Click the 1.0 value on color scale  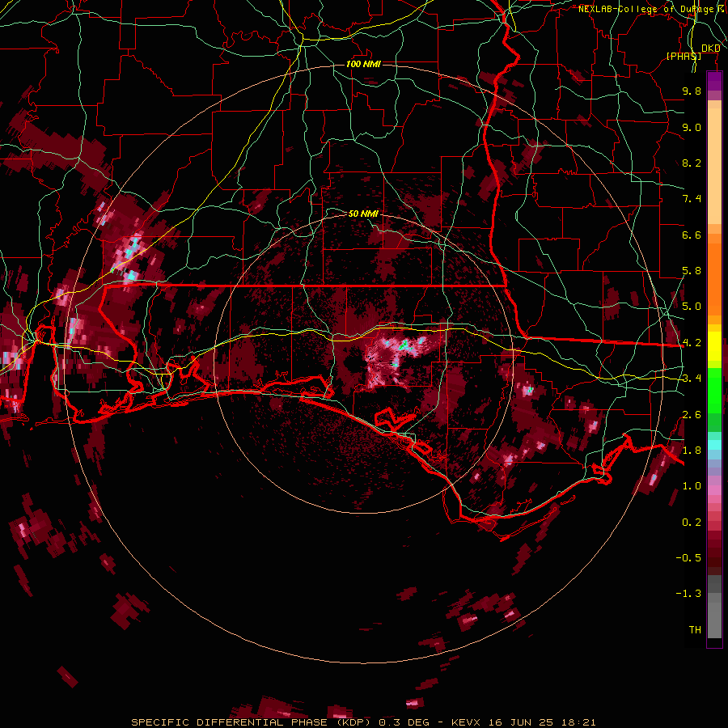(692, 486)
